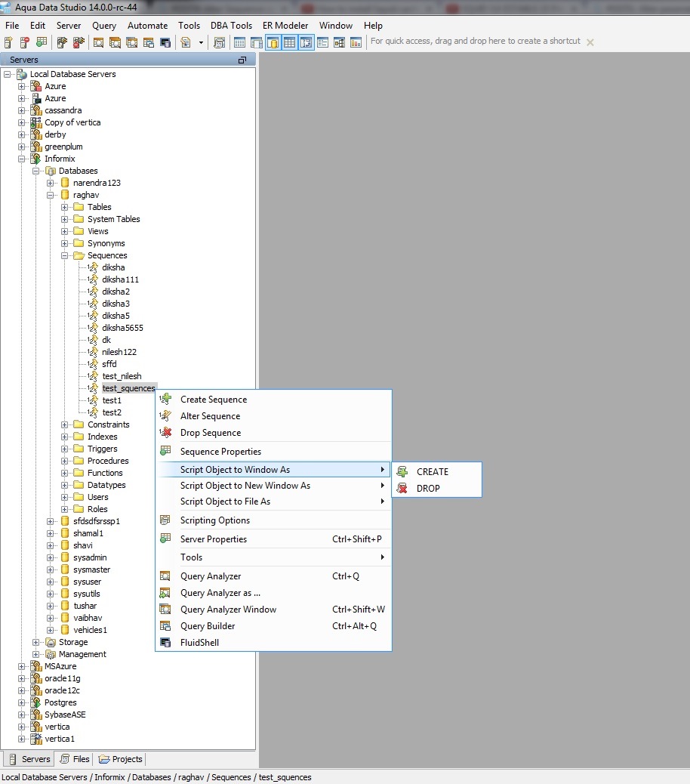The image size is (690, 784).
Task: Select the SybaseASE server
Action: coord(65,715)
